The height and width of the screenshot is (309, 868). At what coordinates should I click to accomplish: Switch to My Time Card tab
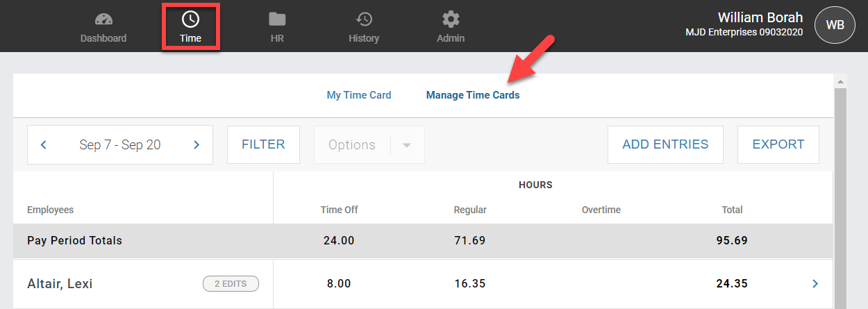(x=359, y=95)
